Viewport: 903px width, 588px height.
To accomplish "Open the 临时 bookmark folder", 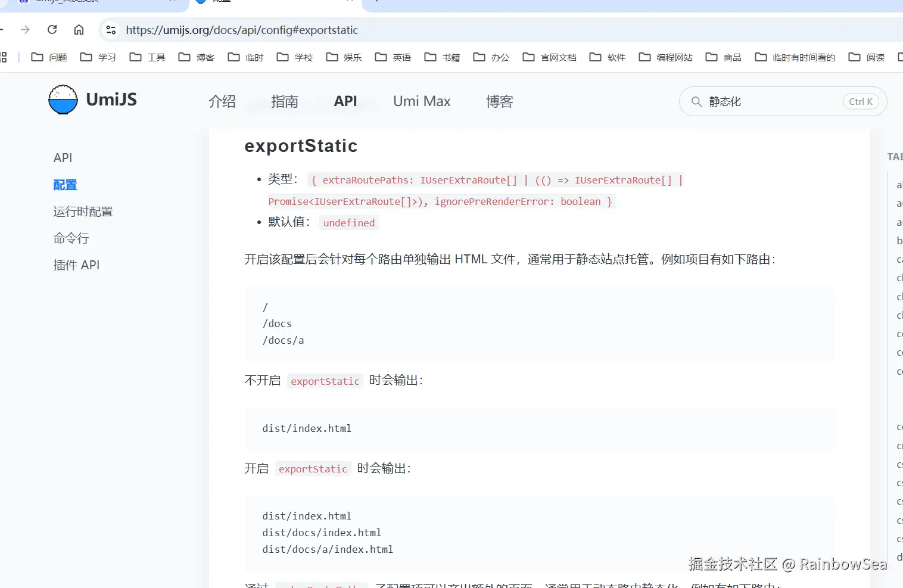I will [245, 57].
